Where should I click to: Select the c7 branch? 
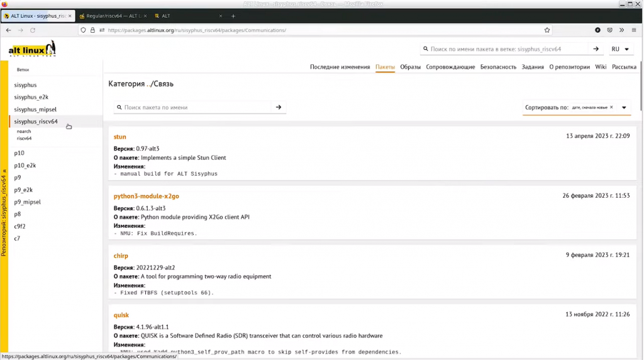[x=17, y=239]
